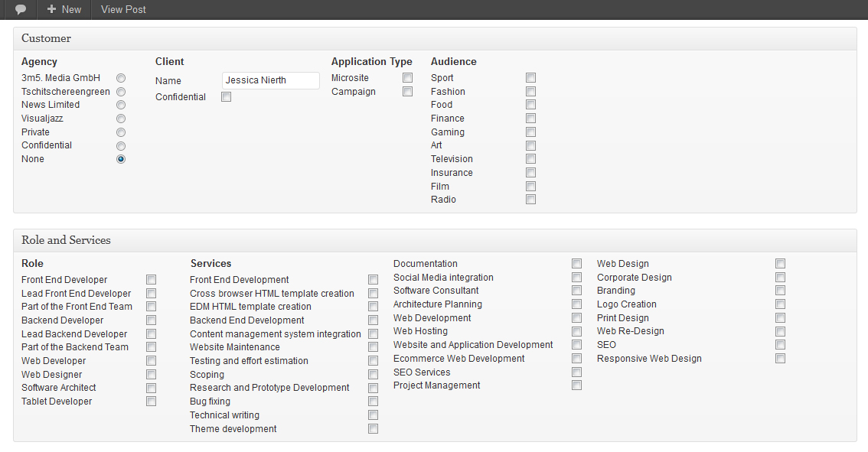Image resolution: width=868 pixels, height=452 pixels.
Task: Check the Television audience option
Action: point(531,159)
